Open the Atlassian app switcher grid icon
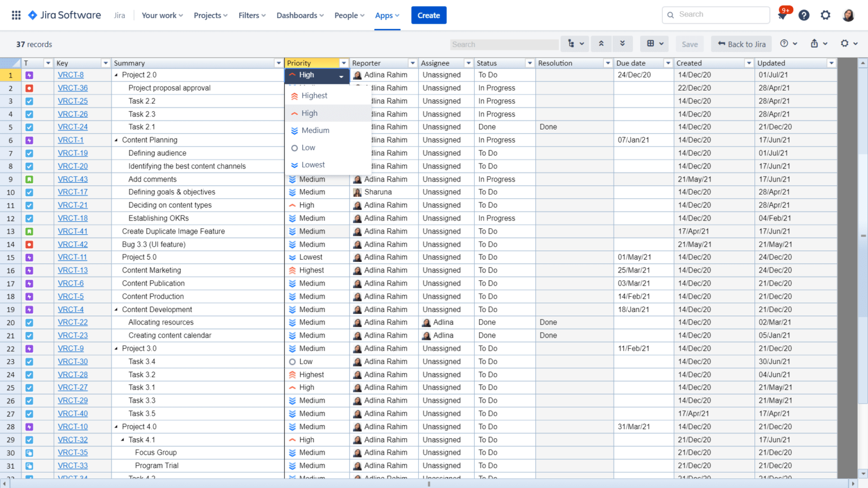The image size is (868, 488). point(15,15)
